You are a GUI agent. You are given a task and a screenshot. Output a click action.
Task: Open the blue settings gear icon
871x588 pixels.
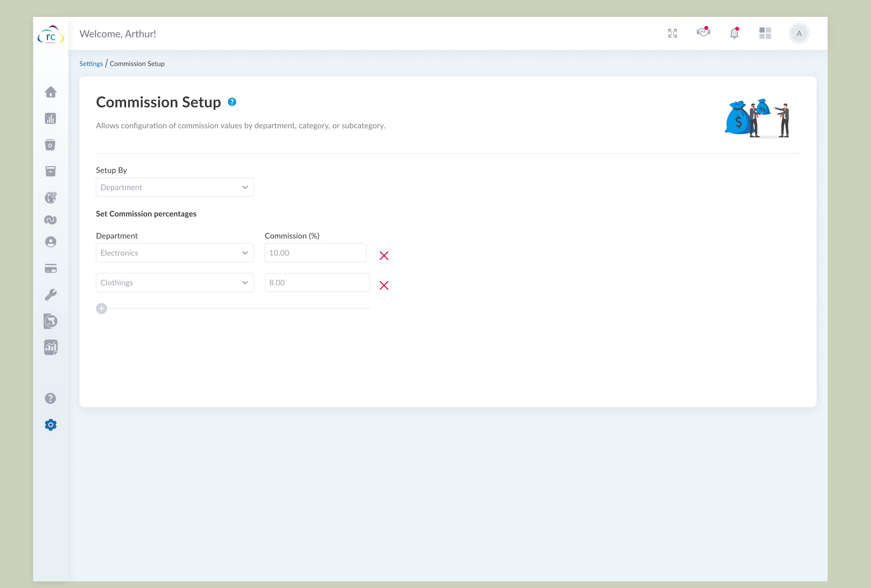point(51,425)
